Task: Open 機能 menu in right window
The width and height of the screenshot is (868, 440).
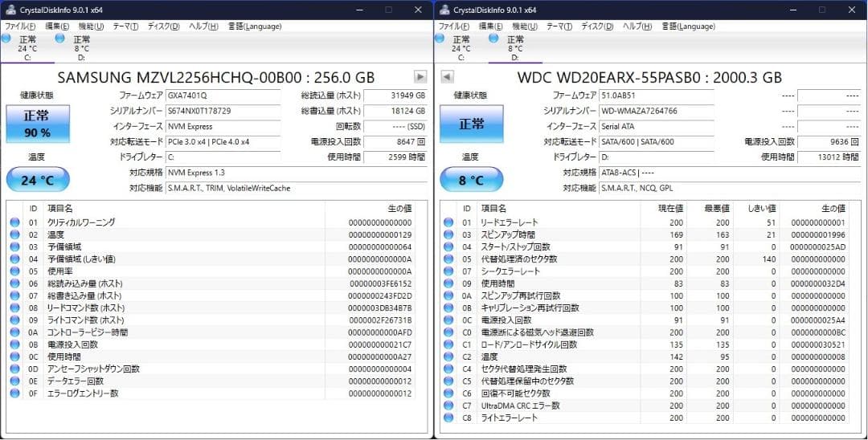Action: [525, 26]
